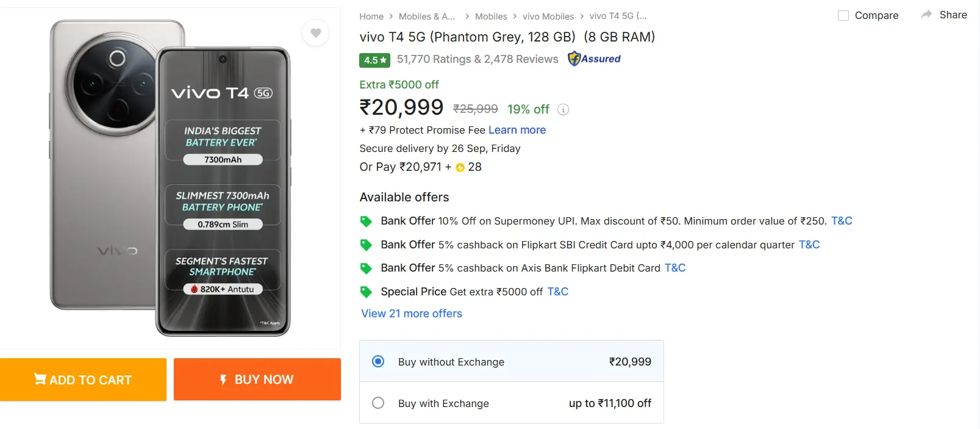The width and height of the screenshot is (980, 429).
Task: Navigate to vivo Mobiles breadcrumb
Action: (548, 16)
